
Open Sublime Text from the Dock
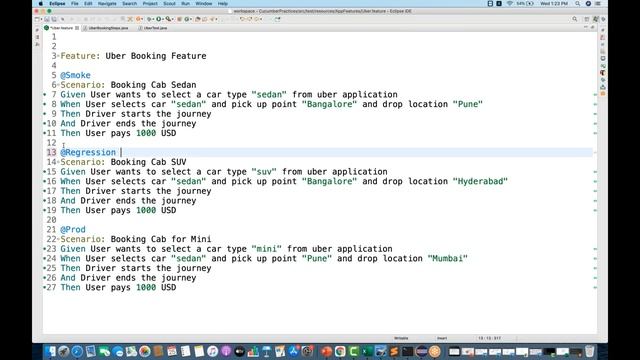394,351
